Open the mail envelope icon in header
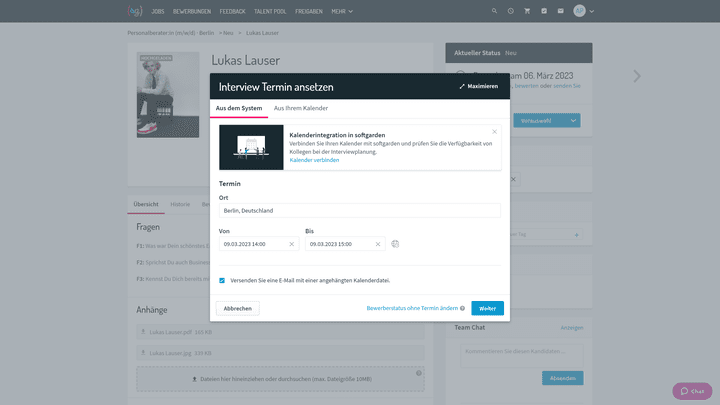Viewport: 720px width, 405px height. click(x=559, y=10)
